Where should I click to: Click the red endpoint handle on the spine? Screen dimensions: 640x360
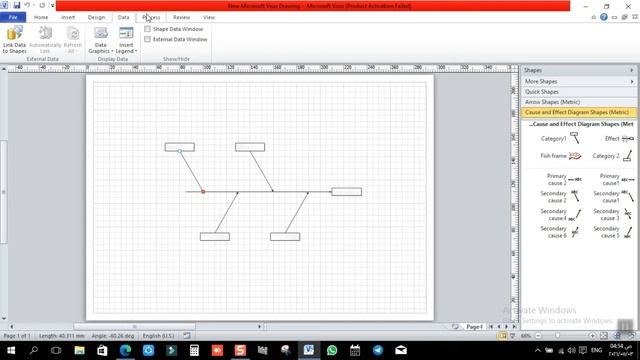(x=203, y=191)
